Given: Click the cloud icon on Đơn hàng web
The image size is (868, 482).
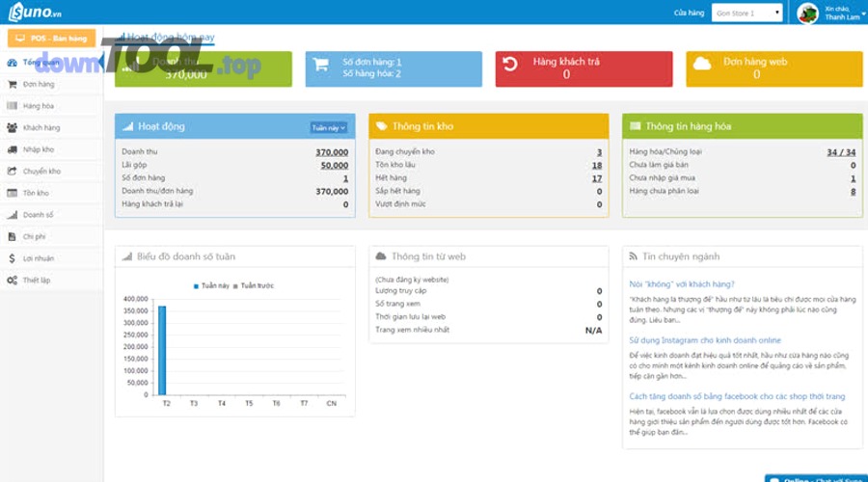Looking at the screenshot, I should pos(702,64).
